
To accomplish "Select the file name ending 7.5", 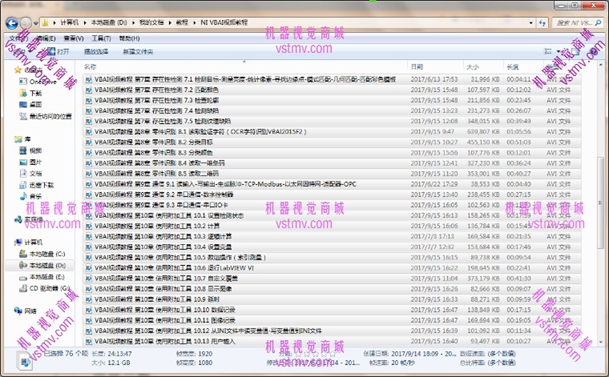I will click(x=163, y=121).
